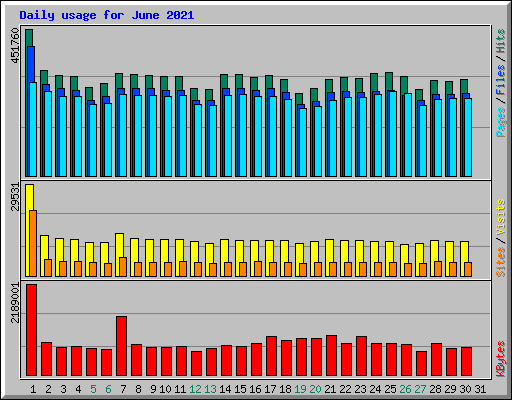Click the 'Files' legend label

pos(501,80)
